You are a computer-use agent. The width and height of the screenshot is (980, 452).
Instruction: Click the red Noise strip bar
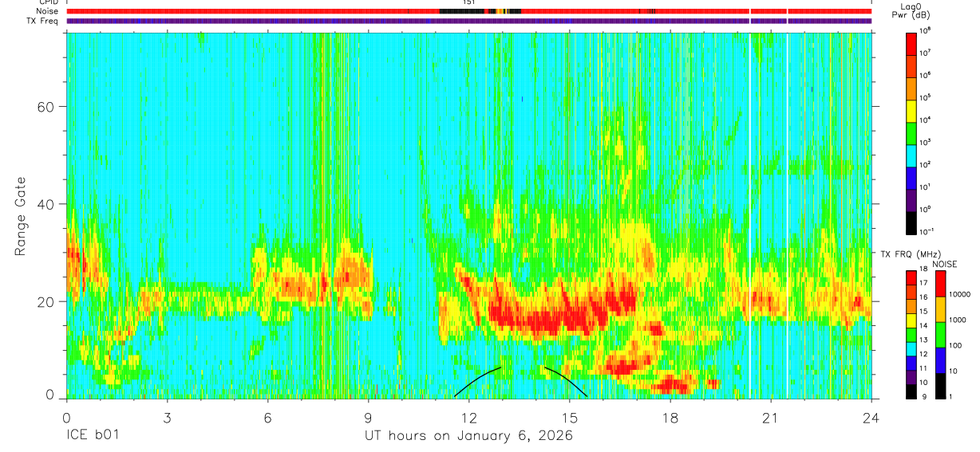(468, 11)
